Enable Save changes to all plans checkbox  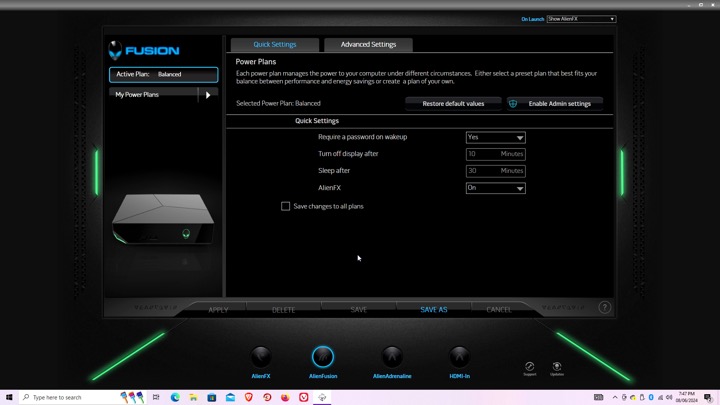286,206
